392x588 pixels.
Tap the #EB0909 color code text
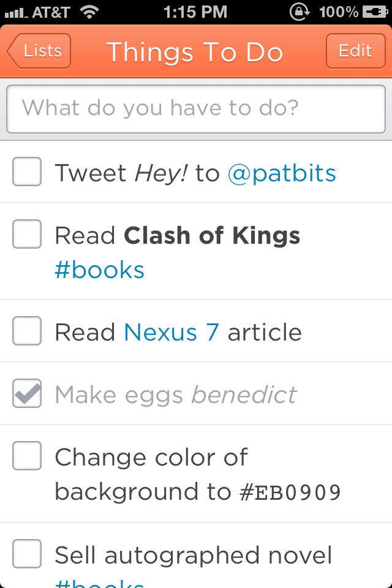[290, 492]
